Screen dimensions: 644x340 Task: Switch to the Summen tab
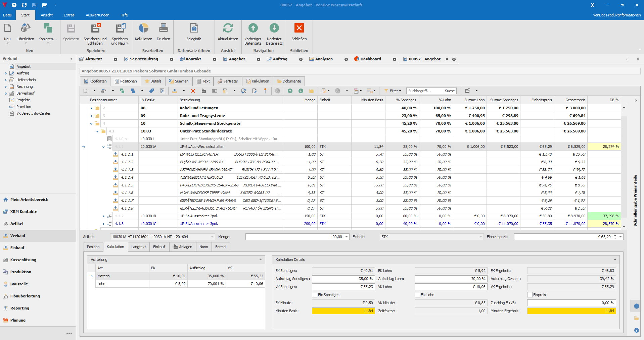tap(179, 81)
